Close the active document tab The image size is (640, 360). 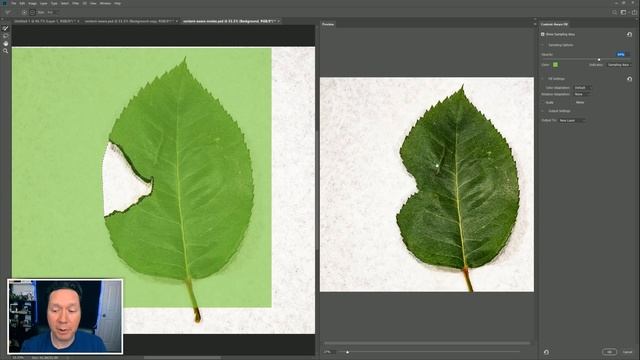(x=278, y=21)
